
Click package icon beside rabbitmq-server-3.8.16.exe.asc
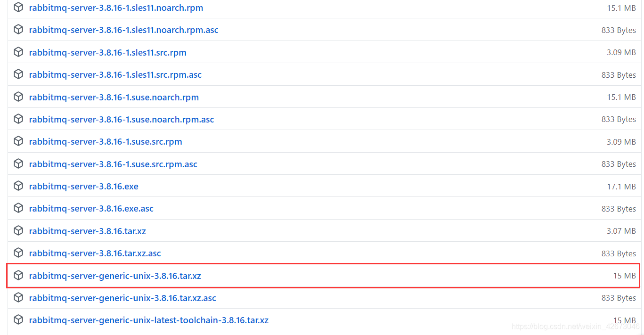pyautogui.click(x=18, y=208)
